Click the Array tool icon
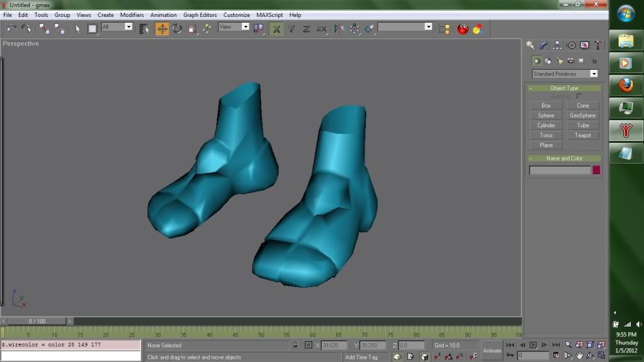Viewport: 644px width, 362px height. pos(354,29)
